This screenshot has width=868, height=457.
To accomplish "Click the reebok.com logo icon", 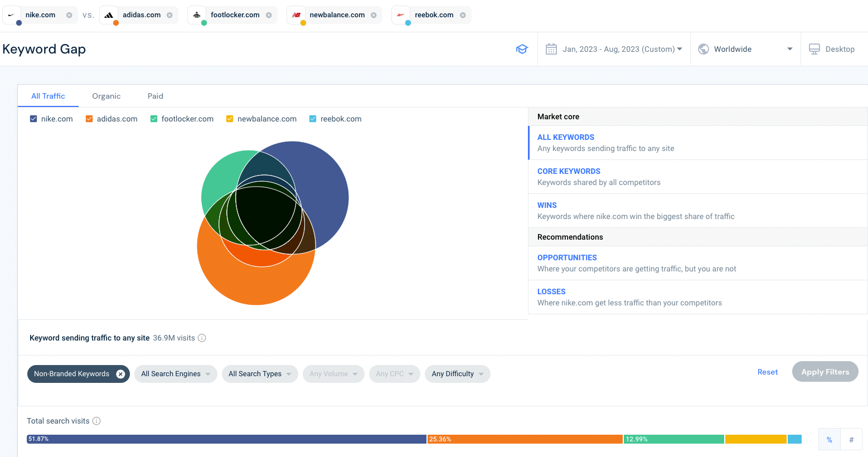I will point(401,15).
